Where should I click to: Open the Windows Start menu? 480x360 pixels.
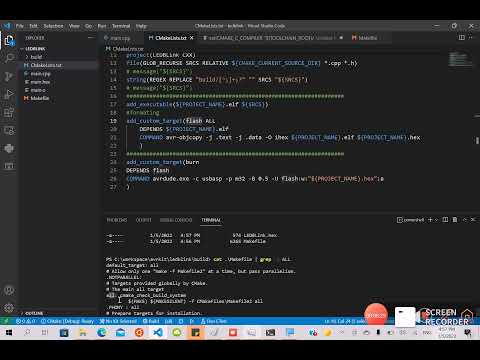tap(9, 333)
